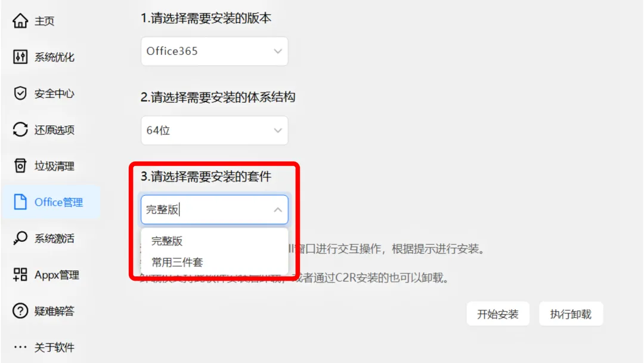
Task: Collapse the 完整版 suite dropdown chevron
Action: (278, 210)
